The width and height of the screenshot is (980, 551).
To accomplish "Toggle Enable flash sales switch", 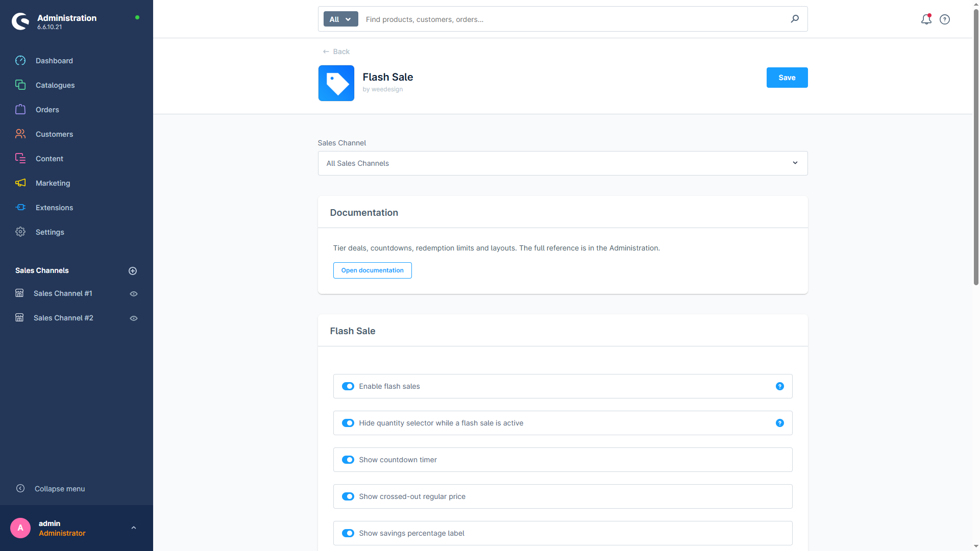I will (x=348, y=386).
